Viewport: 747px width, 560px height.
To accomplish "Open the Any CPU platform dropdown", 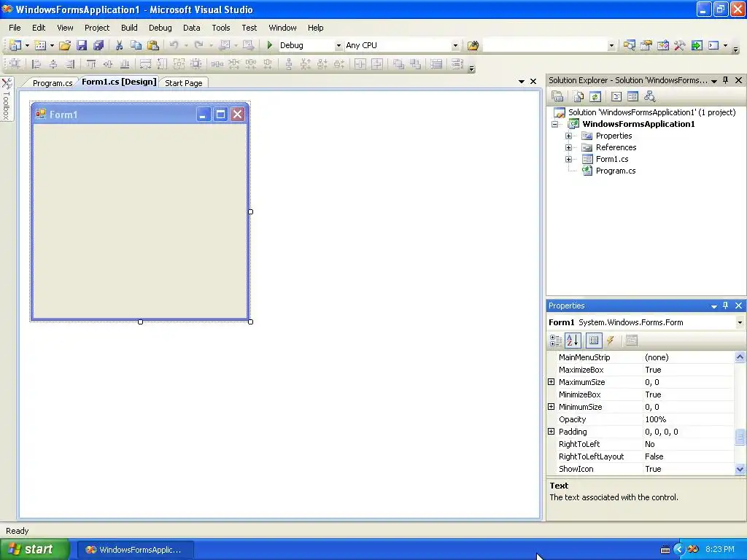I will (455, 46).
